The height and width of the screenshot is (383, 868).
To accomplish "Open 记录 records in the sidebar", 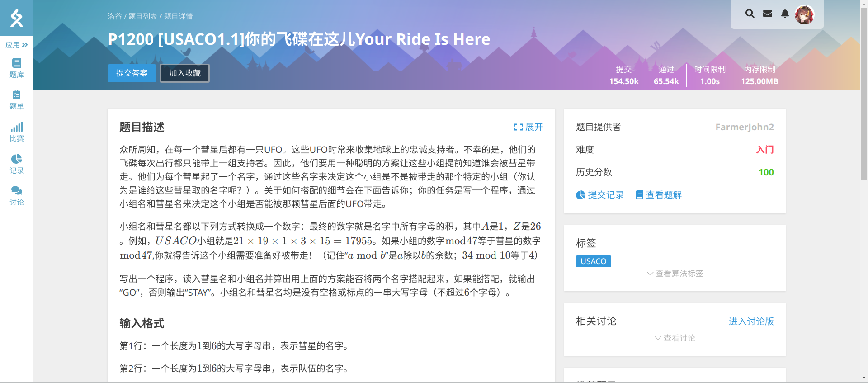I will point(16,164).
